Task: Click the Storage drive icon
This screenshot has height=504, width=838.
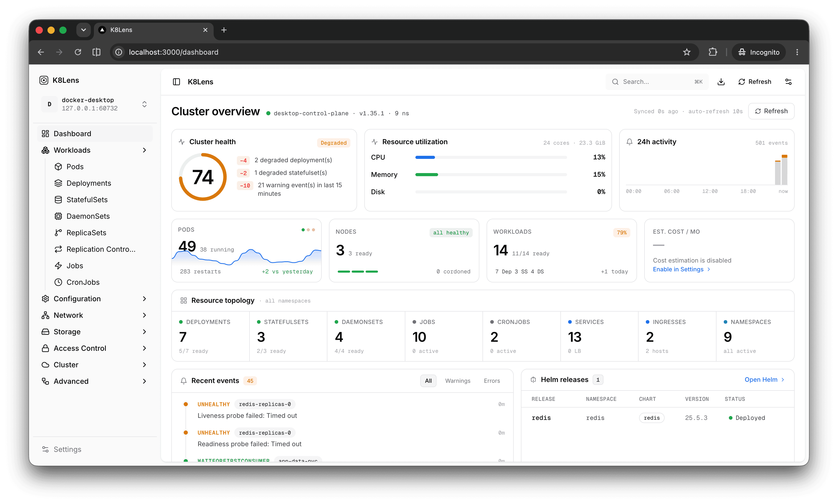Action: tap(45, 332)
